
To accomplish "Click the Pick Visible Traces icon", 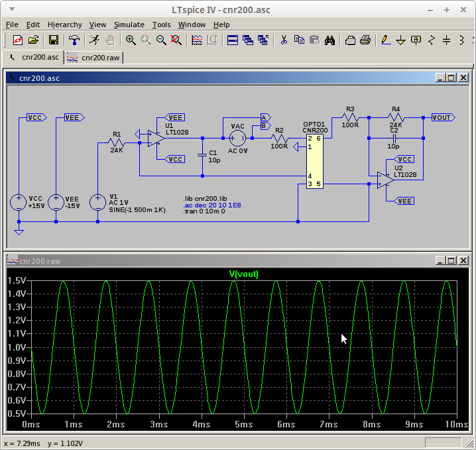I will tap(197, 40).
